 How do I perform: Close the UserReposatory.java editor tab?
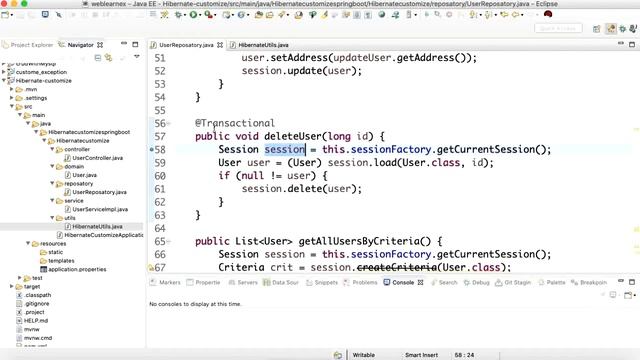pyautogui.click(x=220, y=45)
